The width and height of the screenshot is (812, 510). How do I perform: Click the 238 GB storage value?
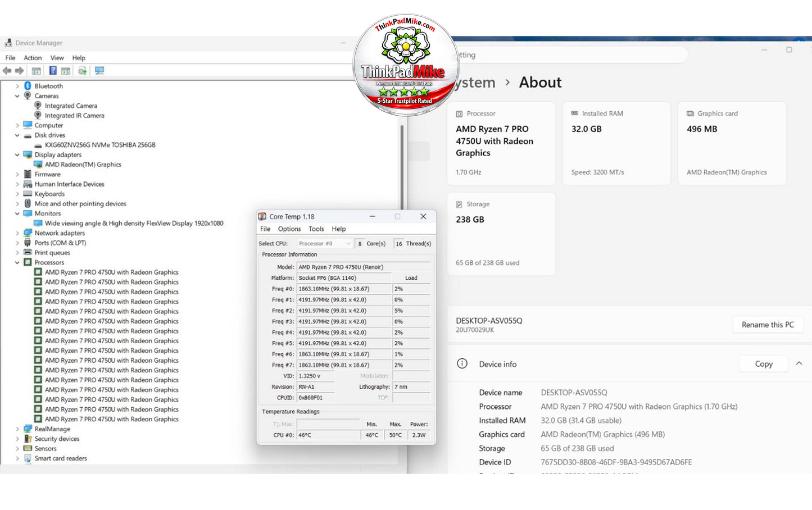470,220
